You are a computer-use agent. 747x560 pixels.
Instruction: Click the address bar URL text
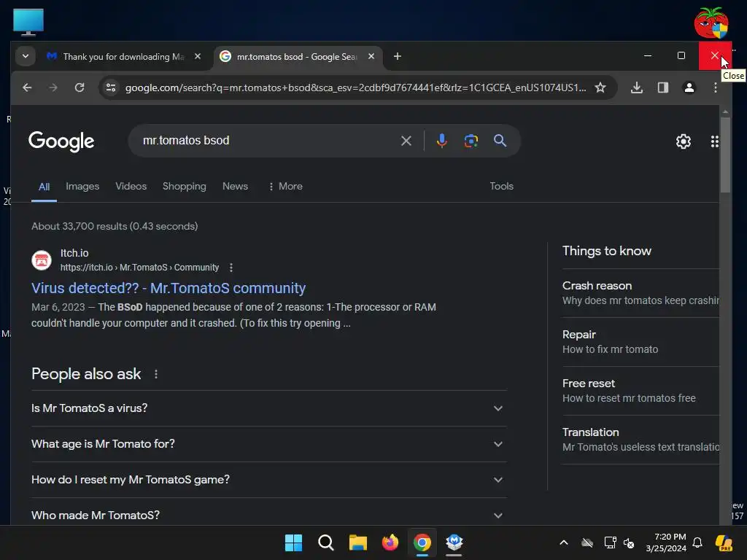(355, 87)
